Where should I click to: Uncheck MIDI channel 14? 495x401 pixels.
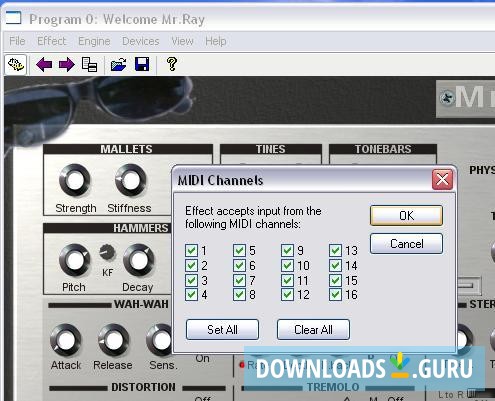(335, 265)
